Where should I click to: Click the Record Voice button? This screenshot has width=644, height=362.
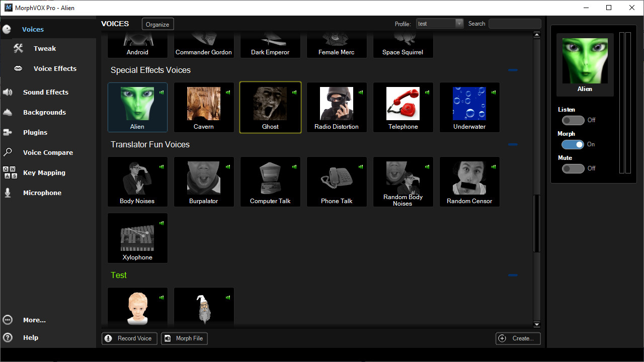click(x=129, y=338)
